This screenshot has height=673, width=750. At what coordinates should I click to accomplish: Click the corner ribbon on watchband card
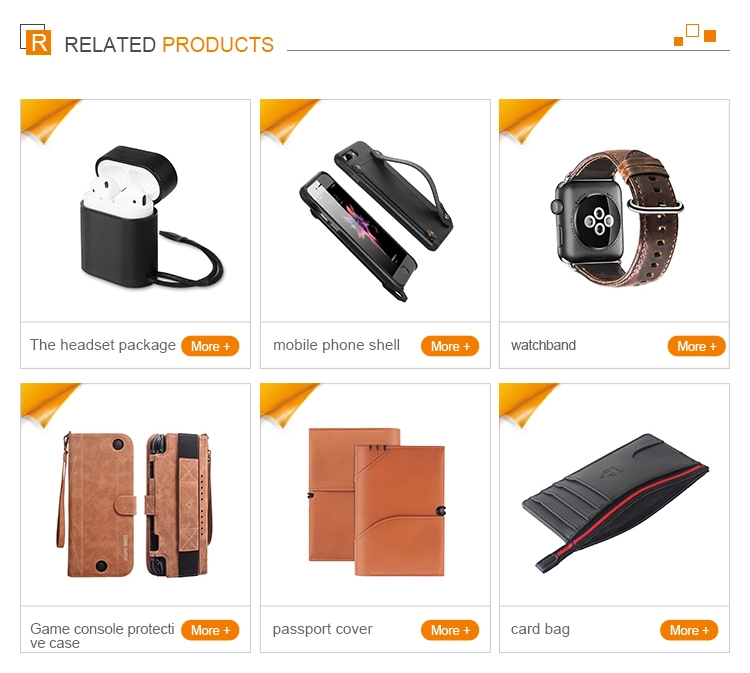click(x=529, y=121)
